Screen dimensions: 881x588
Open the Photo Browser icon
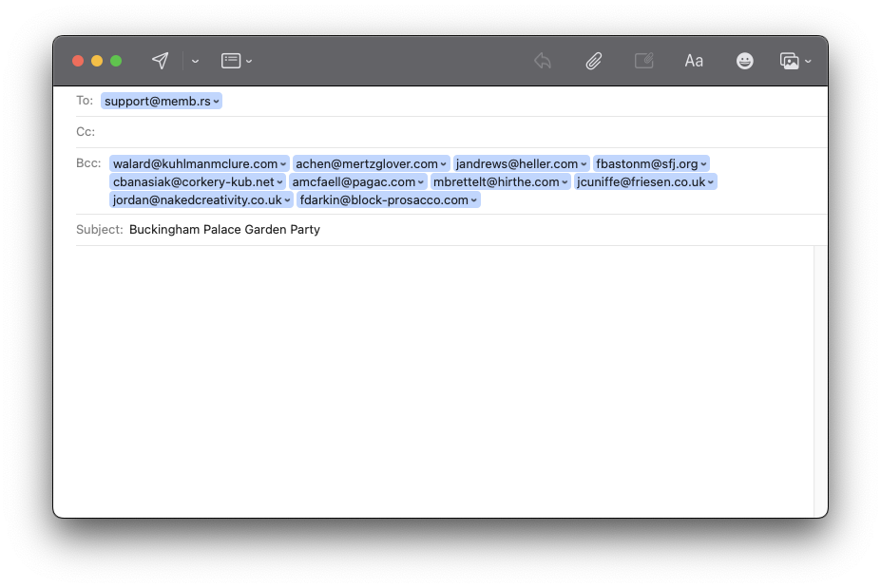[x=789, y=61]
